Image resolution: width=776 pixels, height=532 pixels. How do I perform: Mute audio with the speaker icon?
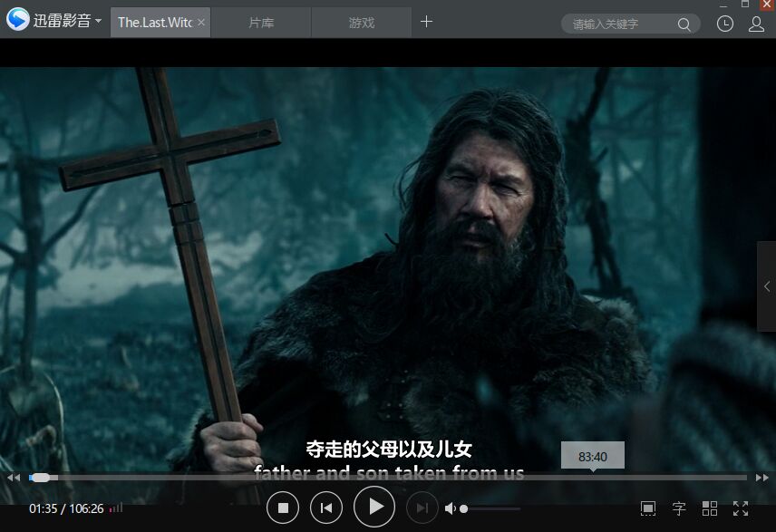point(450,508)
